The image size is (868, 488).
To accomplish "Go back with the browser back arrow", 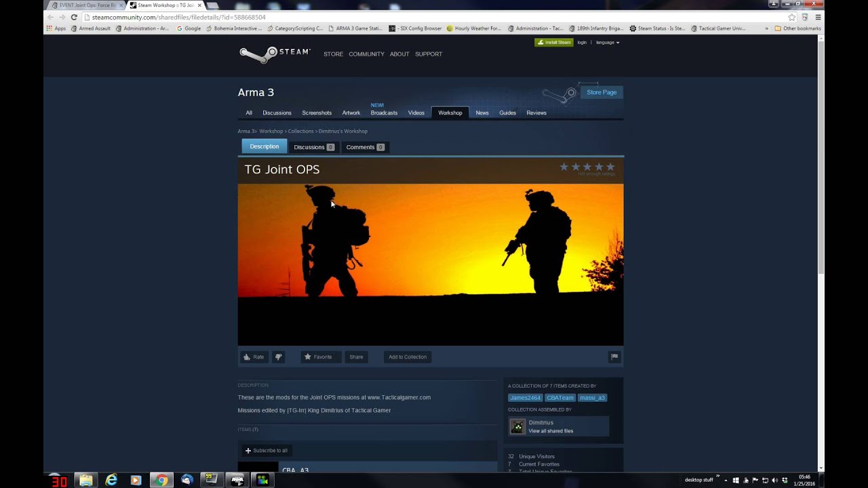I will pyautogui.click(x=50, y=17).
